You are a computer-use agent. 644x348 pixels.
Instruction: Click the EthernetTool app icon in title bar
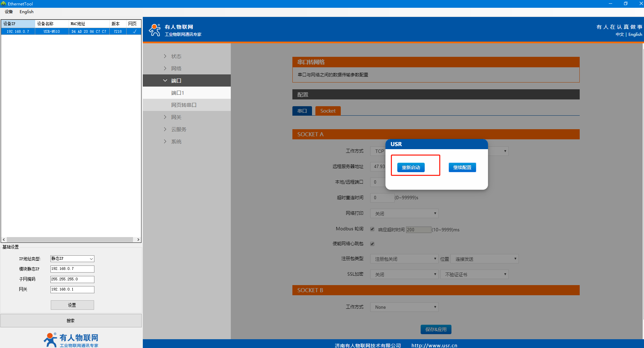[x=3, y=4]
